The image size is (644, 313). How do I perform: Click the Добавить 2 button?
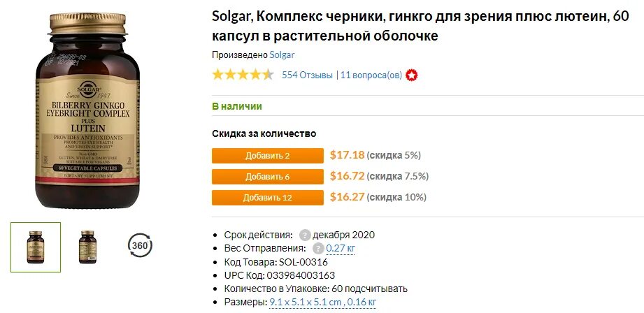(x=267, y=155)
